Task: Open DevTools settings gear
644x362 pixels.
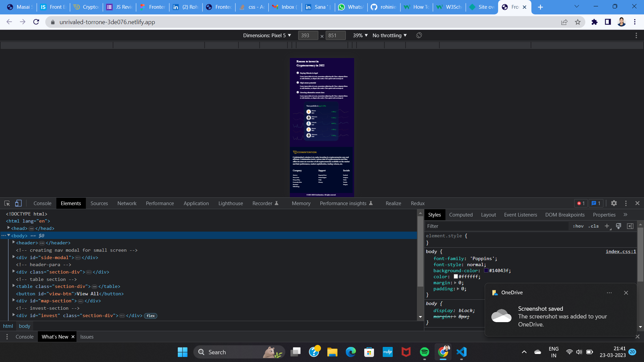Action: tap(614, 203)
